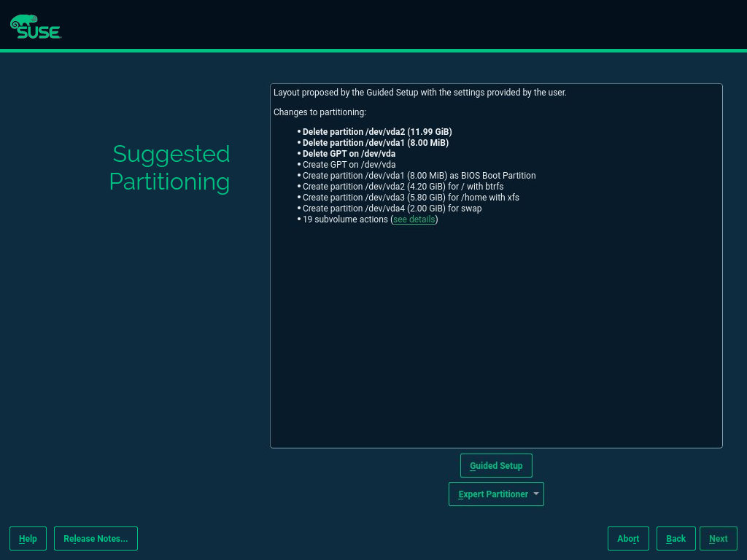Click the /home xfs partition creation line

tap(411, 198)
